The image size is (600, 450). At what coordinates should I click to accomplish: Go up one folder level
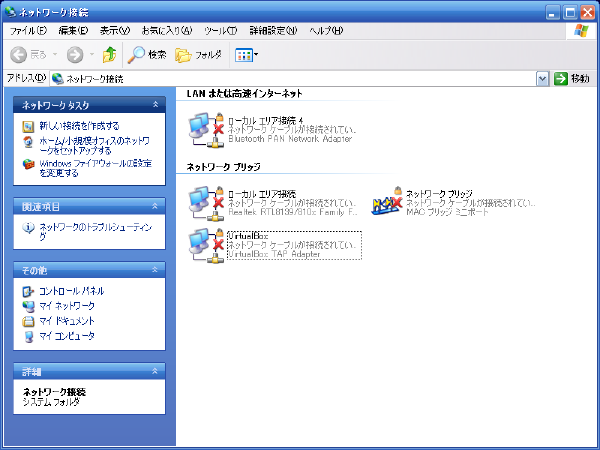pyautogui.click(x=109, y=55)
